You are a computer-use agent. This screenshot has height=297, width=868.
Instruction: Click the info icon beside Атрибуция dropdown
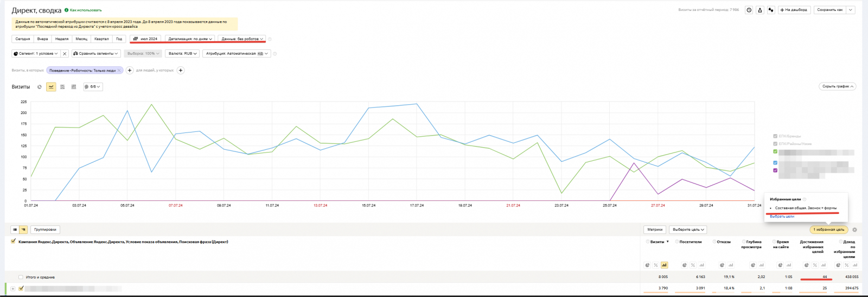pyautogui.click(x=275, y=54)
